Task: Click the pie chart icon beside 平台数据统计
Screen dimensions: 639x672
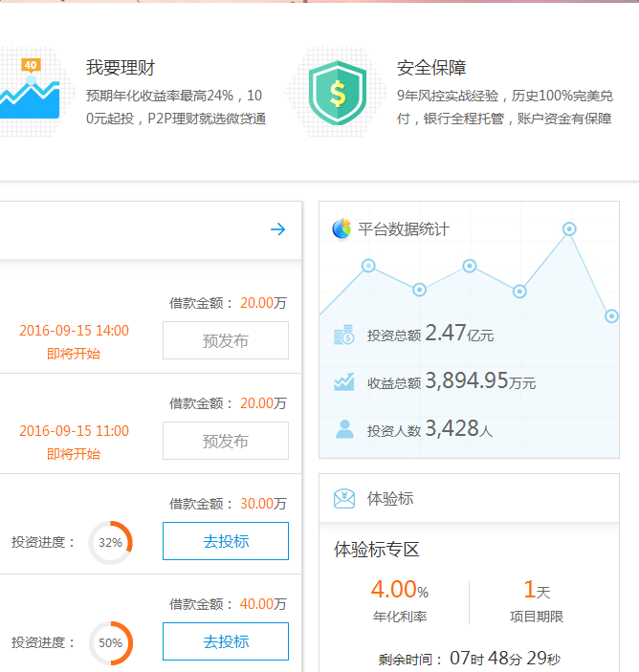Action: (342, 229)
